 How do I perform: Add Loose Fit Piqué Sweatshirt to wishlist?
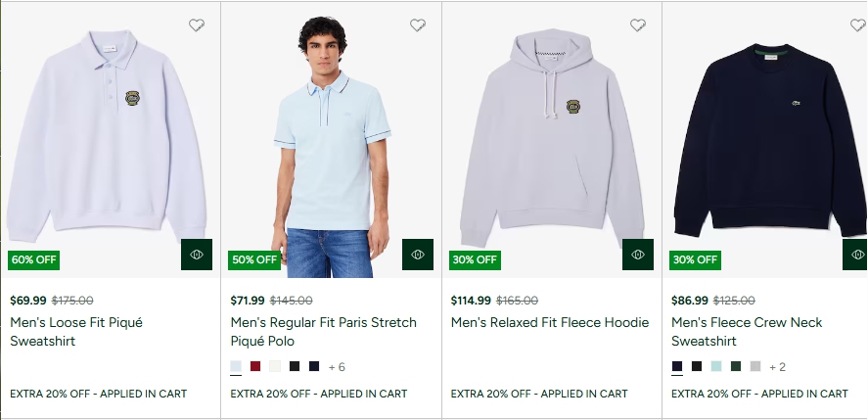click(197, 25)
